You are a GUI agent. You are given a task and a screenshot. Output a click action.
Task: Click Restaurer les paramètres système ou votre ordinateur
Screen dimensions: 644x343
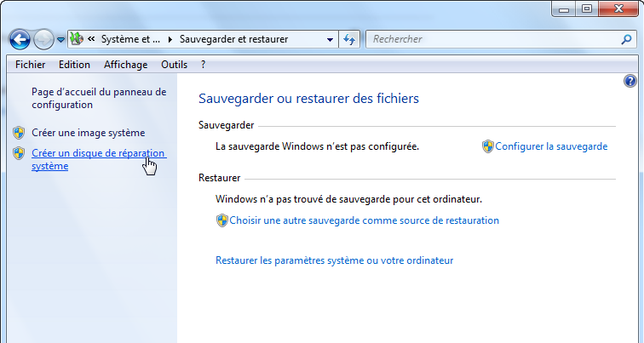[x=335, y=260]
